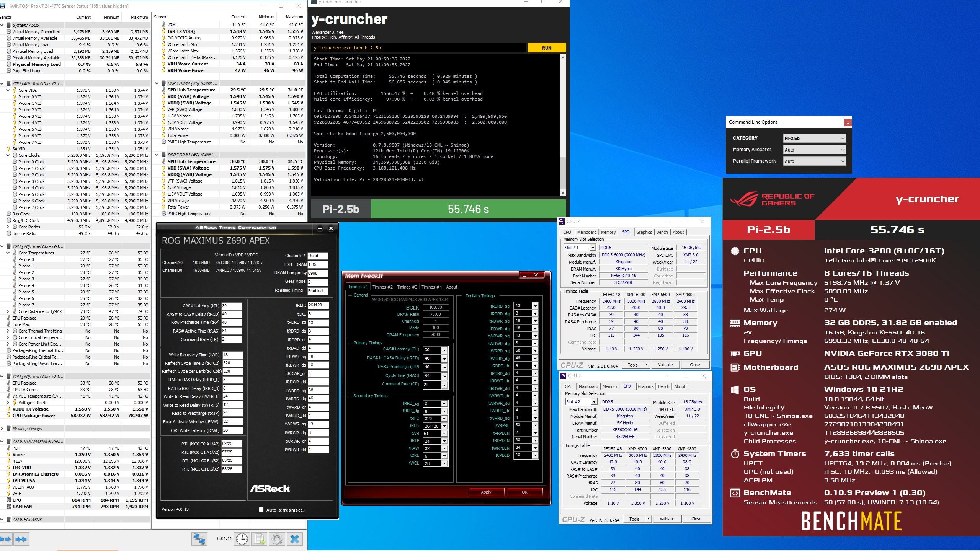Click RAM FAN sensor fan icon

(8, 507)
